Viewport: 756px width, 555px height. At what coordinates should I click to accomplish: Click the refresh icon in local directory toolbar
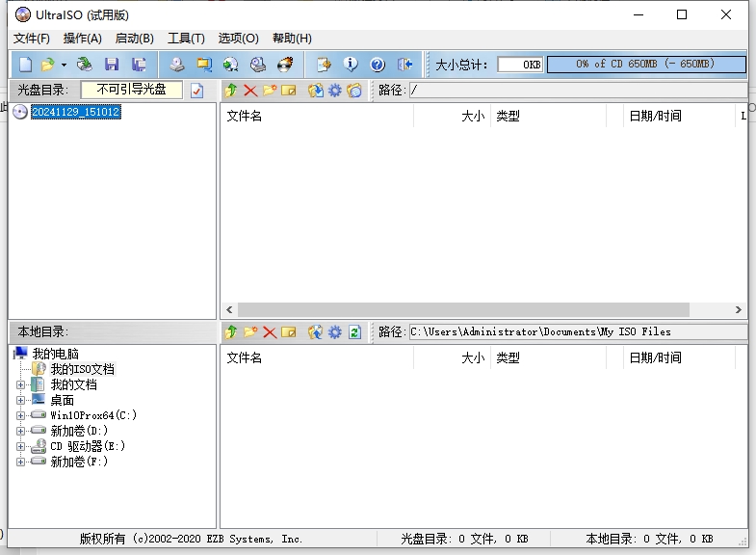coord(354,331)
